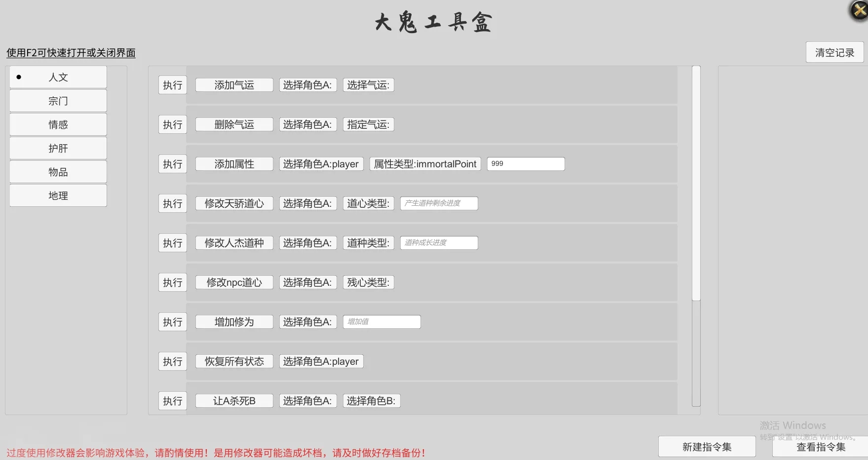Execute the 添加属性 command
868x460 pixels.
(x=172, y=163)
